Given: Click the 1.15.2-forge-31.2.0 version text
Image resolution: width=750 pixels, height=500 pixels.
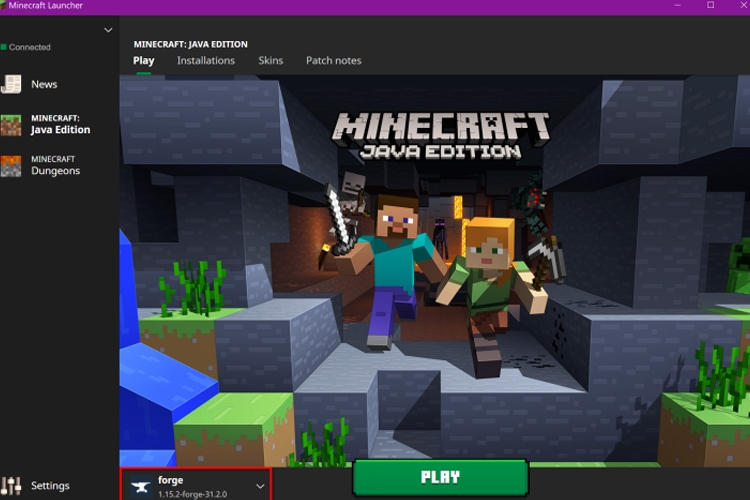Looking at the screenshot, I should (192, 494).
